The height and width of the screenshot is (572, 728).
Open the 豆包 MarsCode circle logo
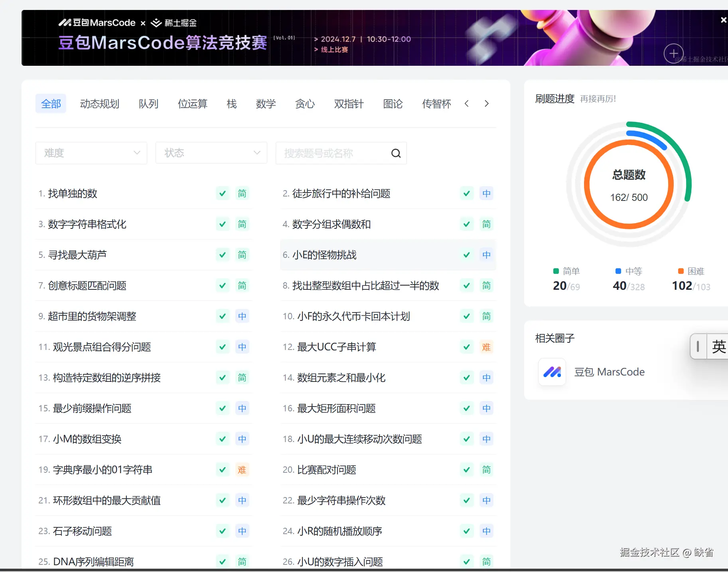552,372
